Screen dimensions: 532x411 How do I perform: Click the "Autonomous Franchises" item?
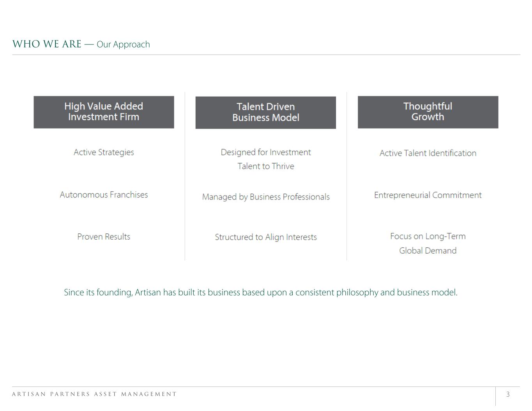(x=104, y=195)
